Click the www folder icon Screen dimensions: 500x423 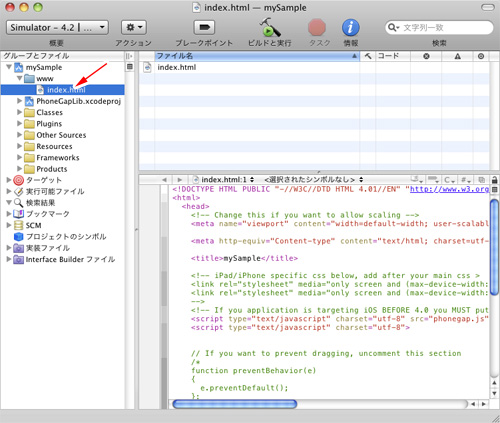[x=29, y=79]
